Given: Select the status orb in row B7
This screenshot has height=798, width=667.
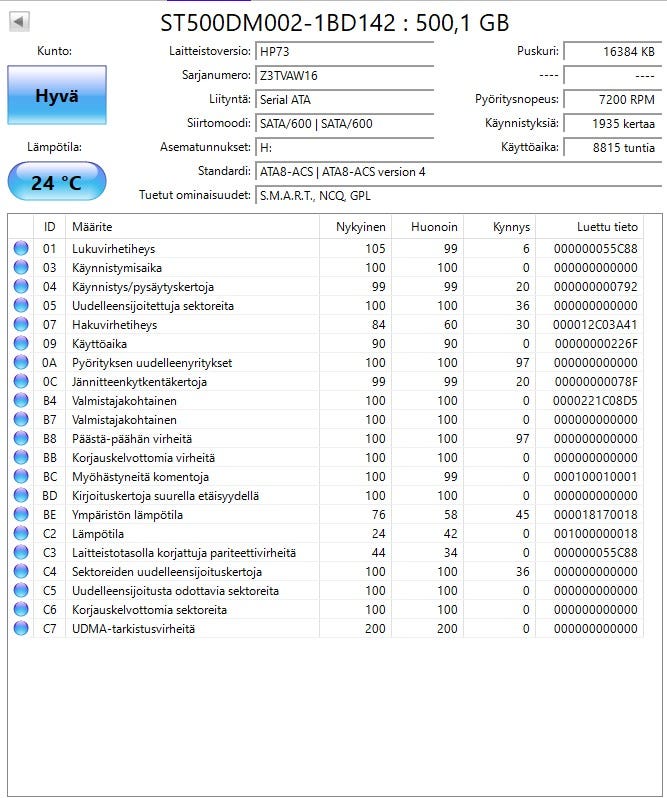Looking at the screenshot, I should [21, 419].
